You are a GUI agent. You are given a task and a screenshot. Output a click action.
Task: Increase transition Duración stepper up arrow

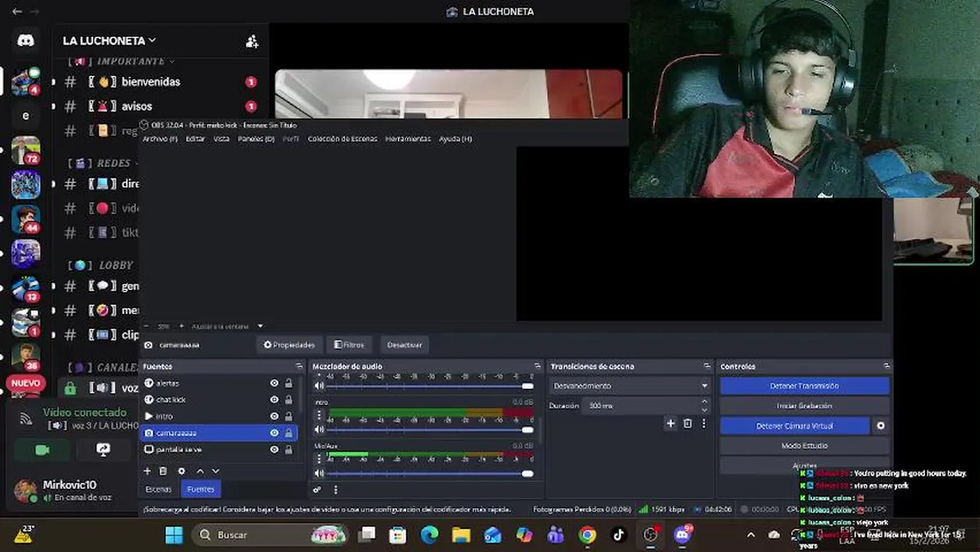(x=704, y=402)
